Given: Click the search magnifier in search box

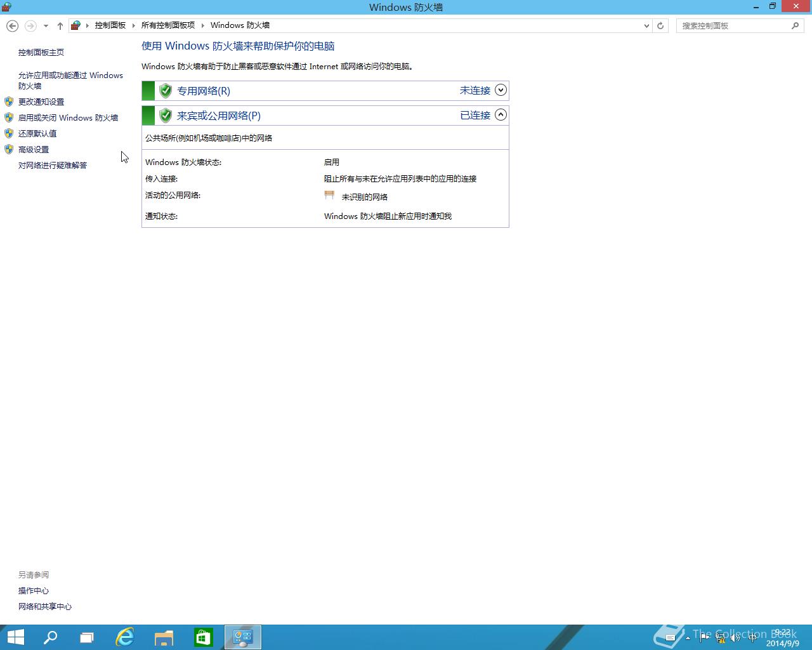Looking at the screenshot, I should pos(796,26).
